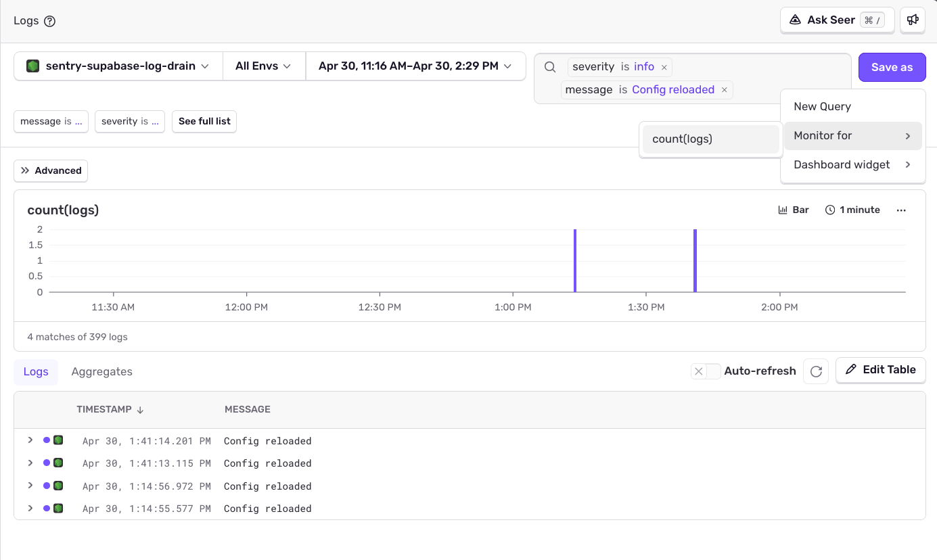Image resolution: width=937 pixels, height=560 pixels.
Task: Click the project icon on the 1:41:13.115 row
Action: [58, 463]
